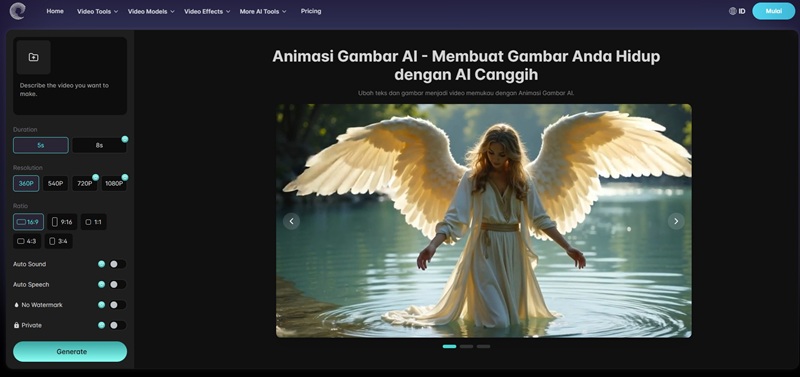Toggle the No Watermark switch

click(117, 305)
